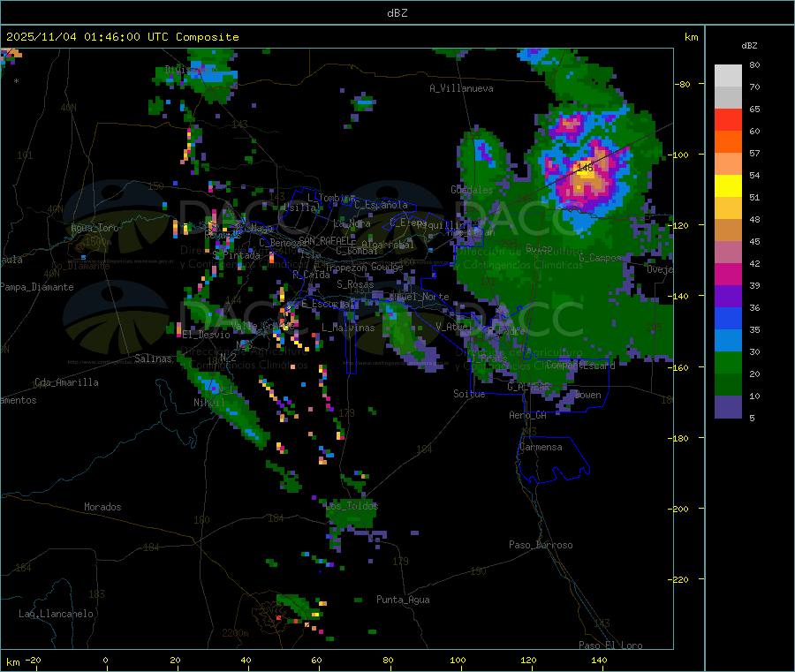Click the -100 tick on the right axis

(x=678, y=155)
